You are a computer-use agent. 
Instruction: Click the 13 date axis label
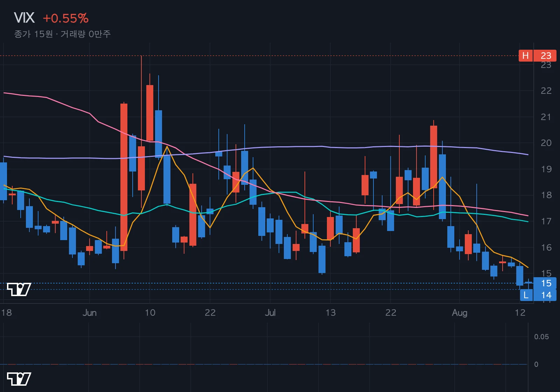point(330,313)
